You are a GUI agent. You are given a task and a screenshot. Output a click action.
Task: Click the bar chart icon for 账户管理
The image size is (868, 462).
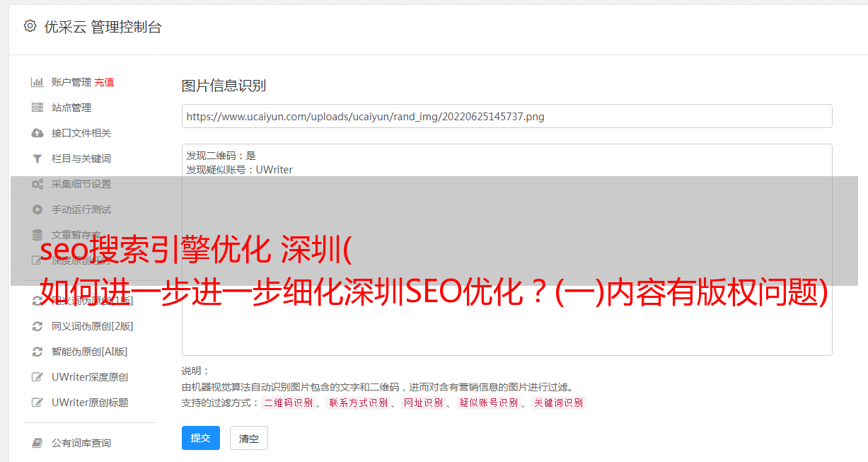37,82
